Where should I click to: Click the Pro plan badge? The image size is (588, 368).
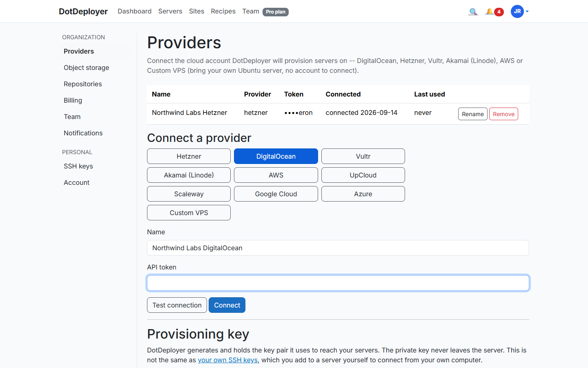pos(276,12)
